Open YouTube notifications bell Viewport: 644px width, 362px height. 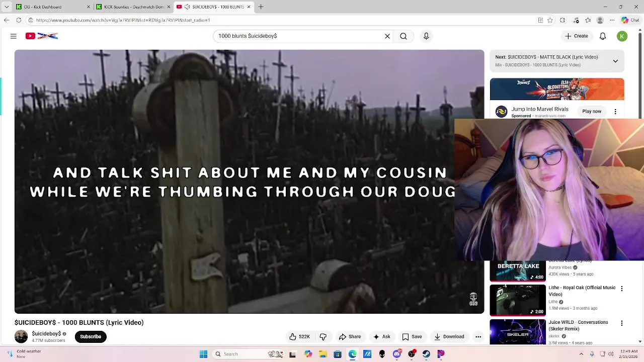point(603,36)
